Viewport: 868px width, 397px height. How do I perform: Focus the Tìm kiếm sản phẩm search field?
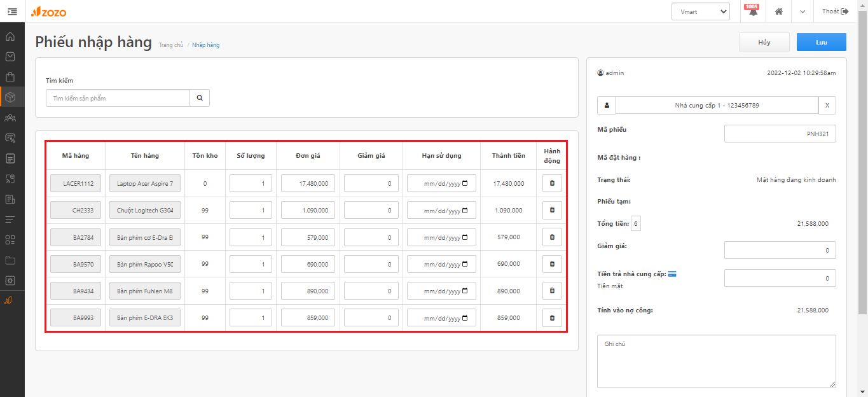(118, 98)
